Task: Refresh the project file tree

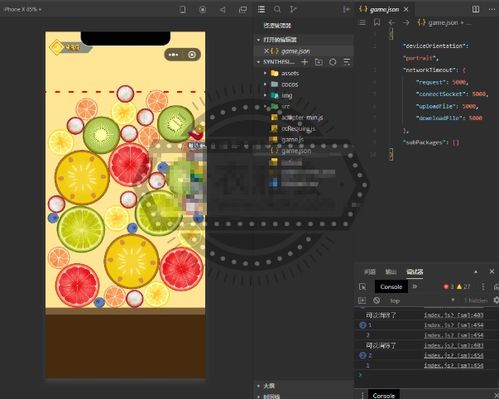Action: (333, 62)
